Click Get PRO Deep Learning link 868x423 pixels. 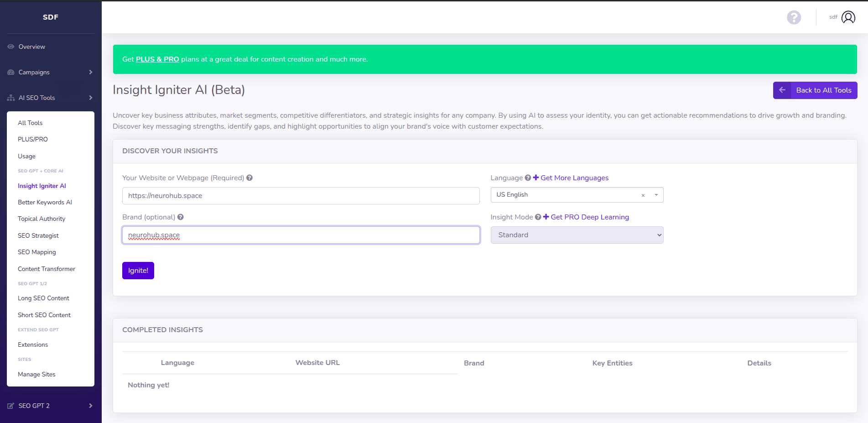click(586, 217)
